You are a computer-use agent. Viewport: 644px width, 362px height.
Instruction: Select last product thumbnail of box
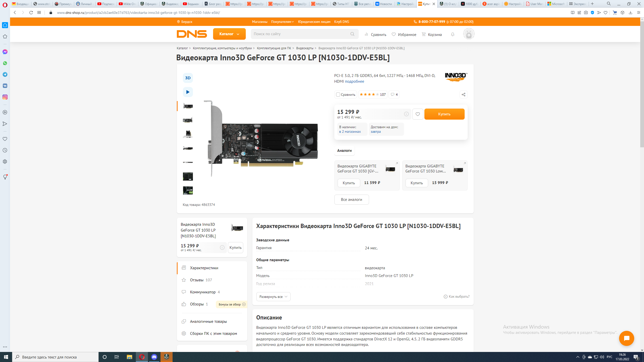point(188,191)
